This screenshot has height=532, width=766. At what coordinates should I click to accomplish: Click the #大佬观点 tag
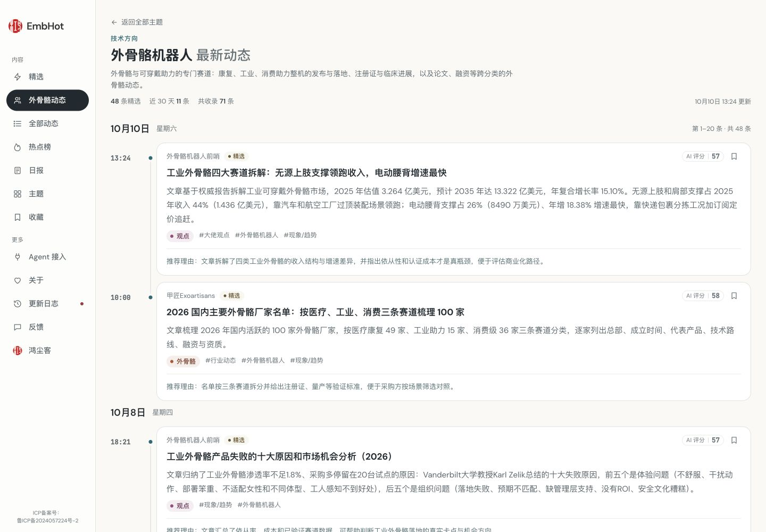pos(214,235)
